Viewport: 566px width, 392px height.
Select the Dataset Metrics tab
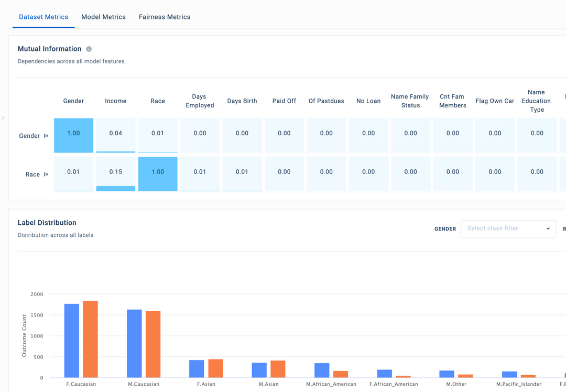click(x=43, y=16)
